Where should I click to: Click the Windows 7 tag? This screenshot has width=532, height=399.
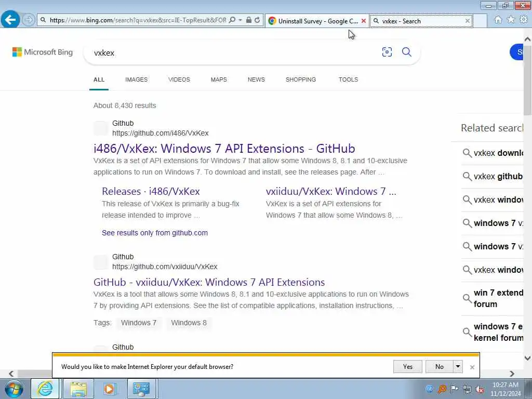pyautogui.click(x=139, y=323)
